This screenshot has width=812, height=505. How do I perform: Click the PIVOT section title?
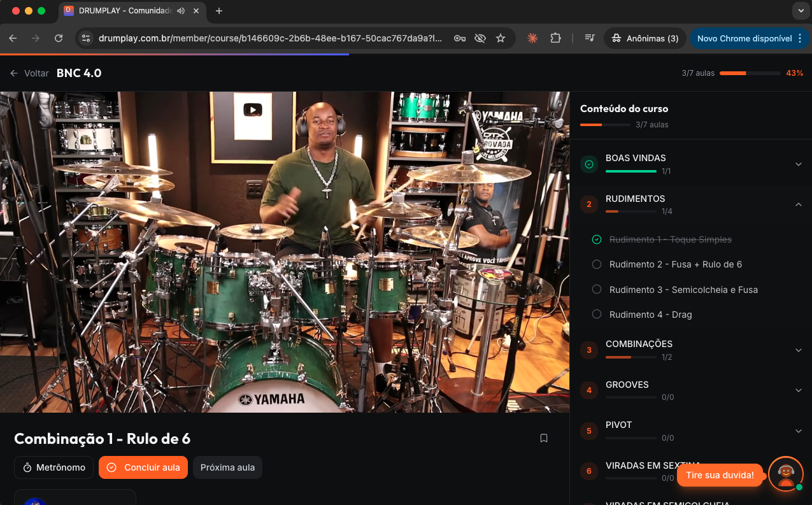(618, 425)
